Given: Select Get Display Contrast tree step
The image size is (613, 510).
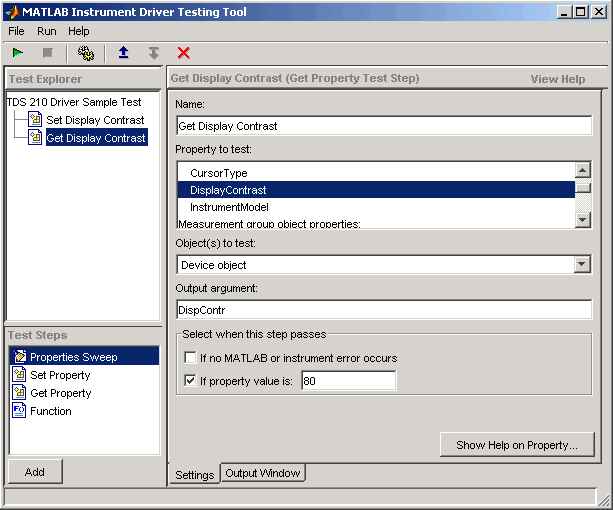Looking at the screenshot, I should (x=96, y=138).
